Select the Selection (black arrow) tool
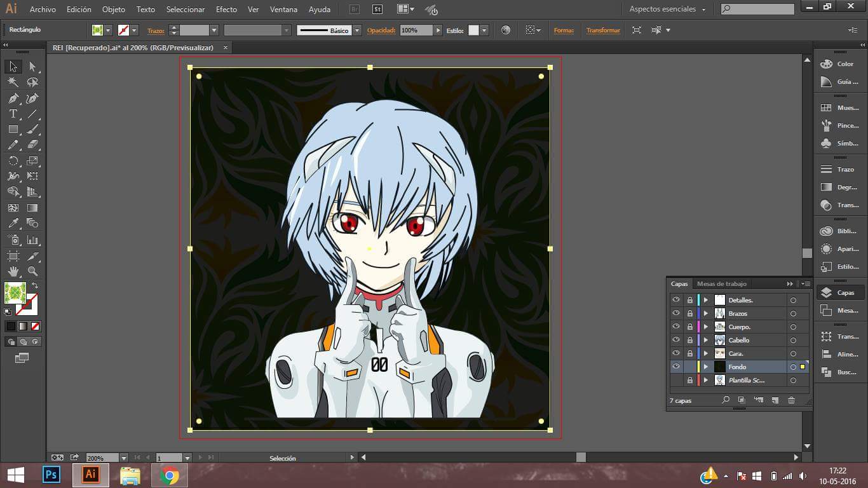Image resolution: width=868 pixels, height=488 pixels. pyautogui.click(x=13, y=67)
